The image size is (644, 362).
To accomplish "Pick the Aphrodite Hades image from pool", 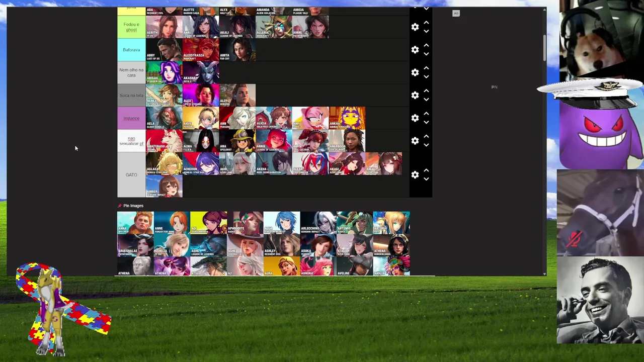I will click(x=245, y=223).
